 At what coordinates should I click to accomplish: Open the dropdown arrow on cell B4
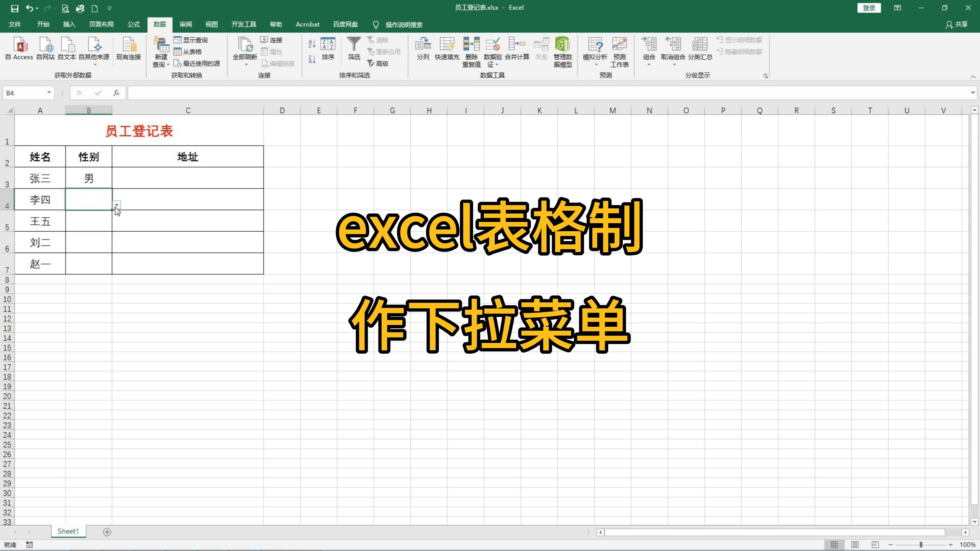tap(117, 205)
